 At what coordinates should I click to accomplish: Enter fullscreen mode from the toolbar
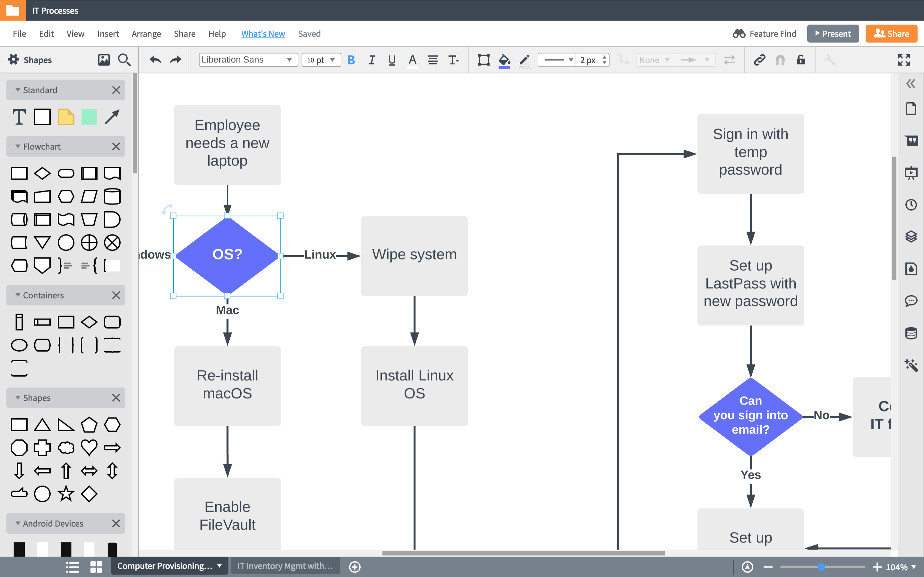(905, 60)
